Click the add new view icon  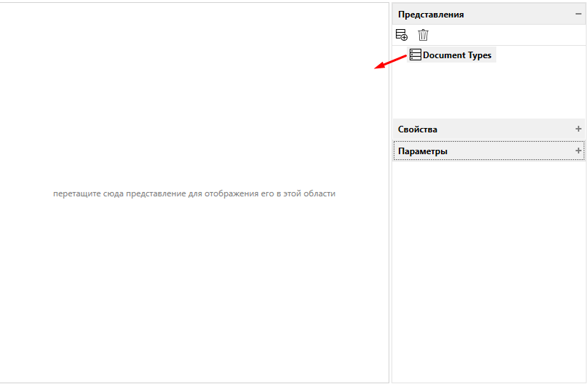pyautogui.click(x=401, y=34)
